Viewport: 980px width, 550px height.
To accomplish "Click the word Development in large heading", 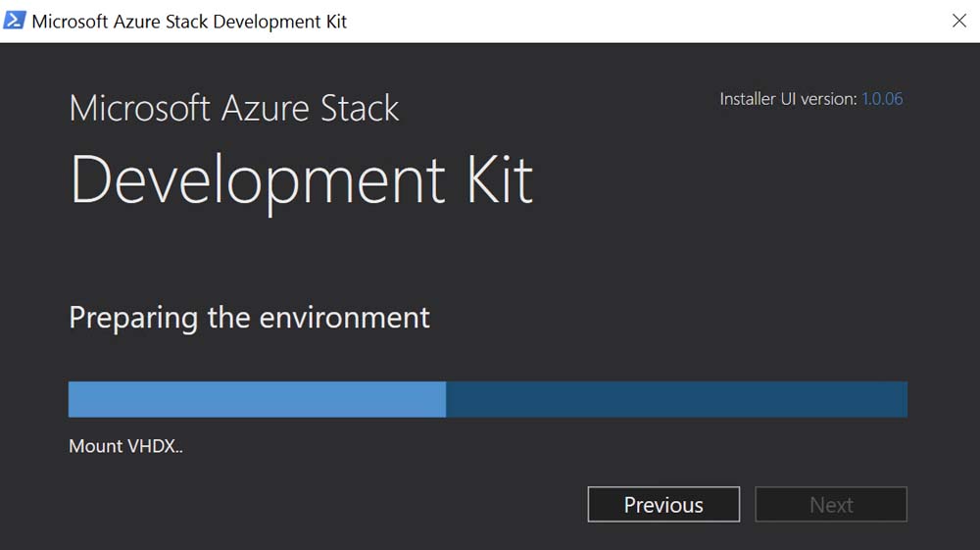I will (x=258, y=181).
